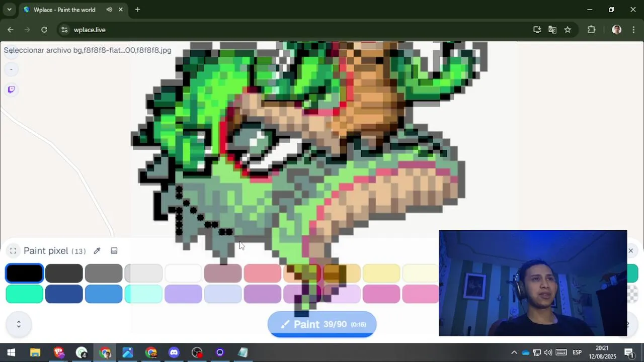Select the bright blue color swatch
Screen dimensions: 644x362
coord(104,294)
